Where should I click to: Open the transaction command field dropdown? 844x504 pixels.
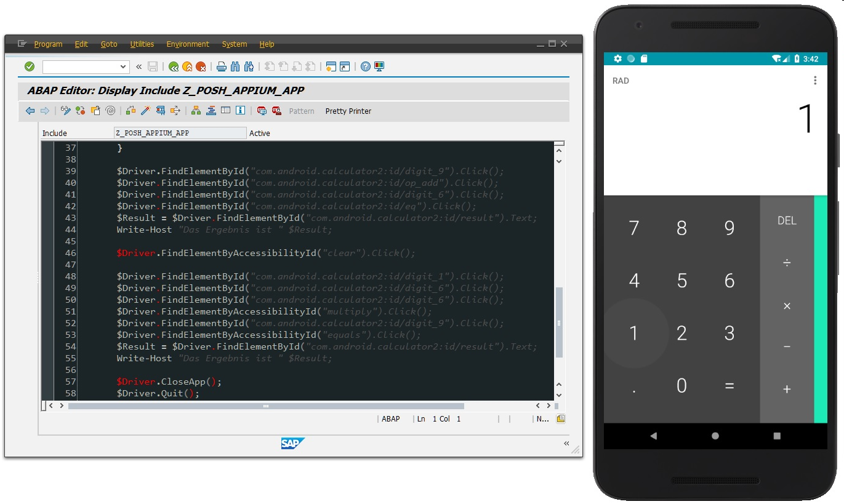point(123,66)
